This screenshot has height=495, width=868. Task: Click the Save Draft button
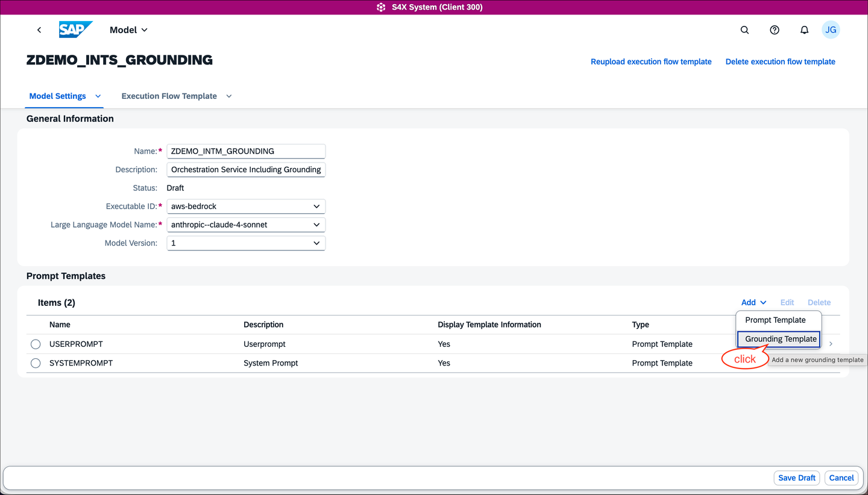click(x=797, y=478)
